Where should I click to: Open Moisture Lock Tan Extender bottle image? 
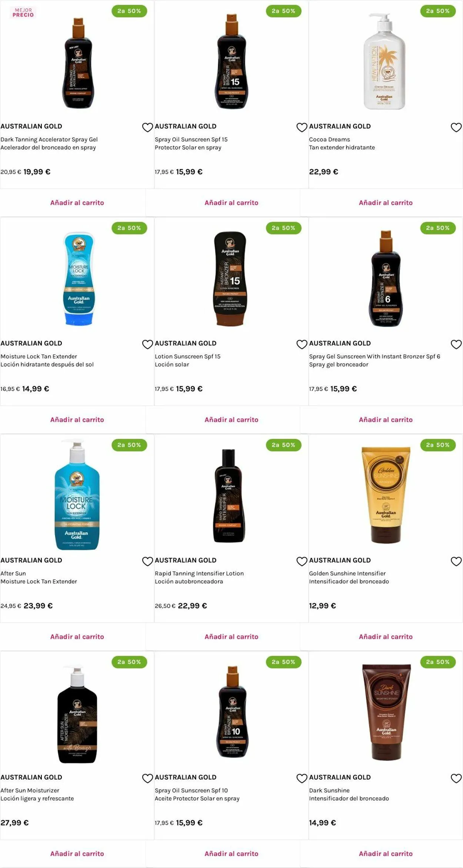click(79, 279)
